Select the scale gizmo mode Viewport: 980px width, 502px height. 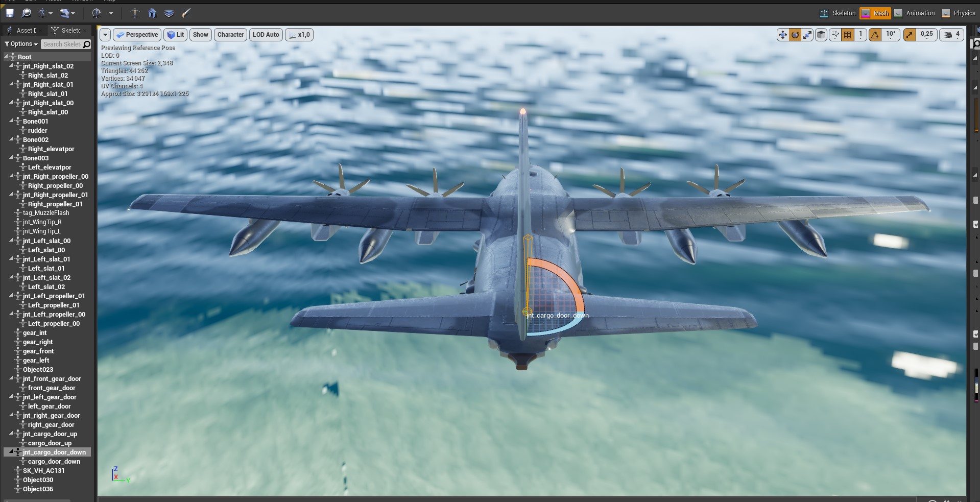[807, 35]
